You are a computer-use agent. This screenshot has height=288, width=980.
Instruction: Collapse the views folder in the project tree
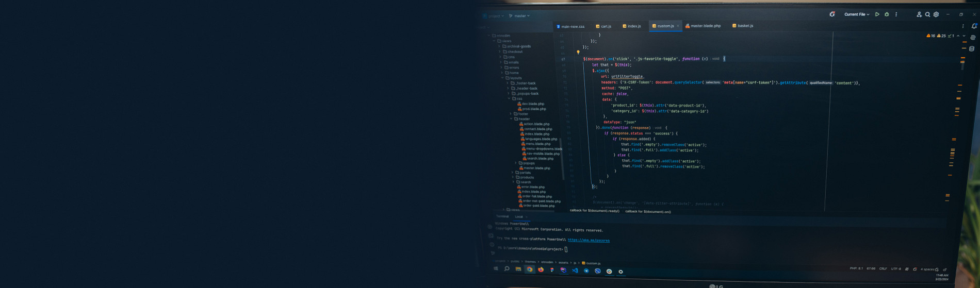click(494, 41)
